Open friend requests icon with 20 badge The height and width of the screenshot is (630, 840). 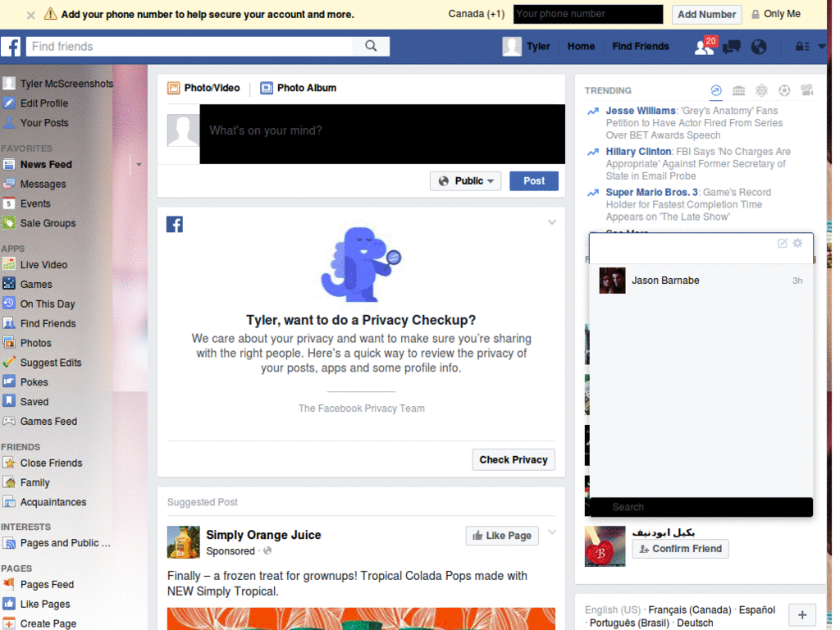[705, 46]
